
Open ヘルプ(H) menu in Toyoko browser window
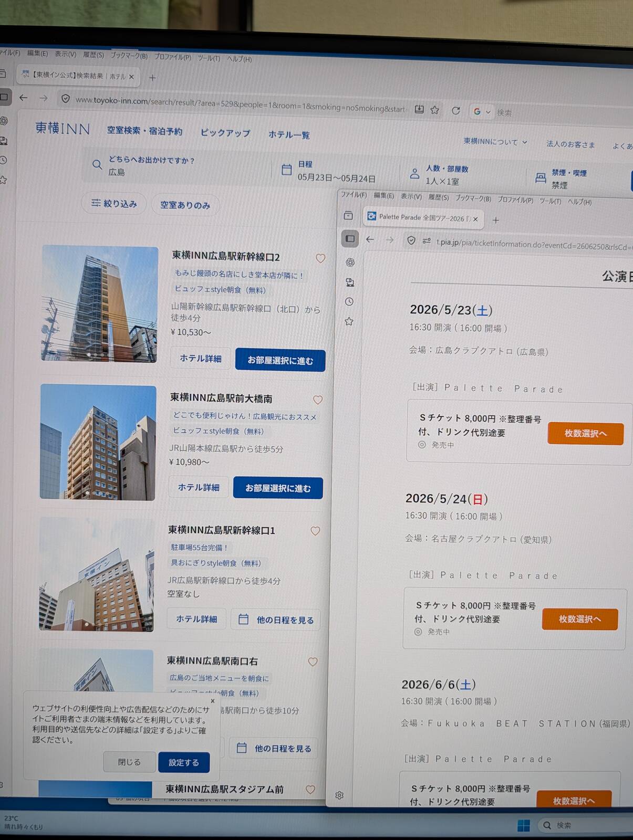point(240,59)
